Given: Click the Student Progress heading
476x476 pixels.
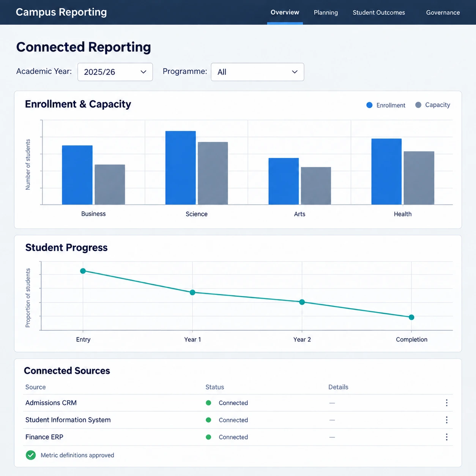Looking at the screenshot, I should click(66, 247).
